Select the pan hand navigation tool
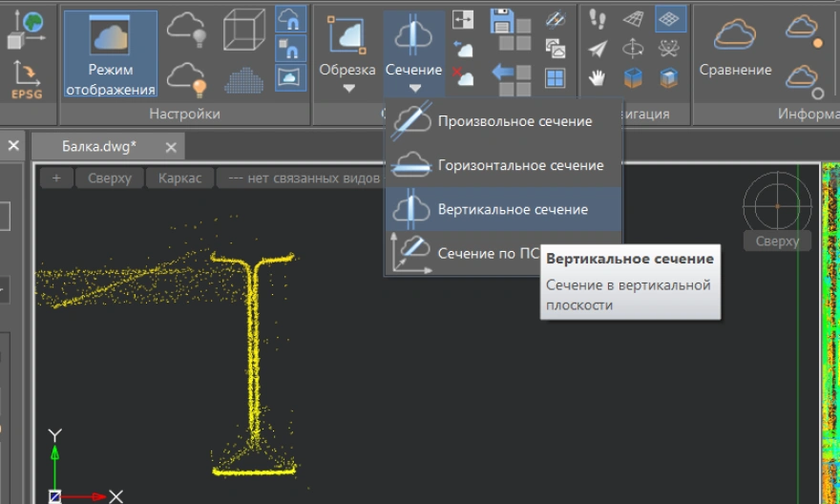This screenshot has height=504, width=840. click(598, 77)
